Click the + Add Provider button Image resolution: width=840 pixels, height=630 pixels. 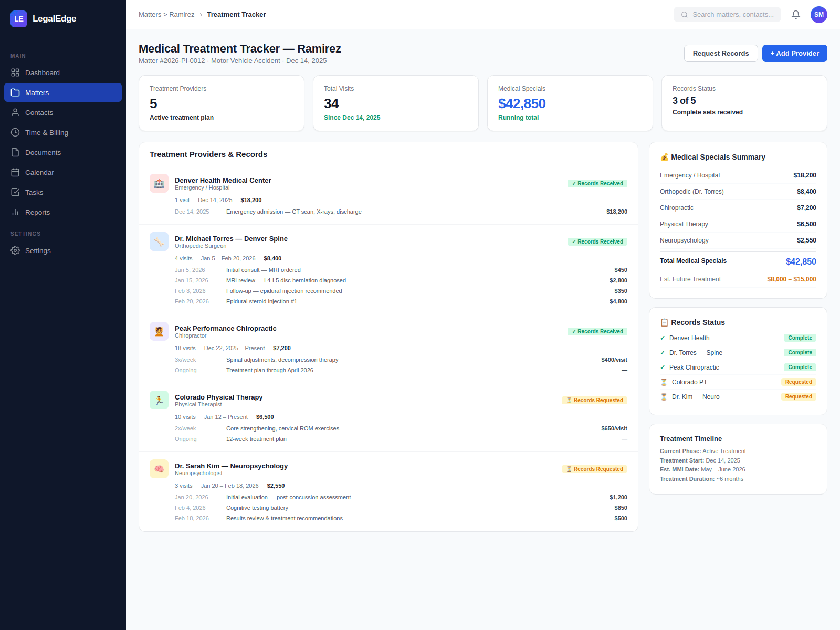[795, 53]
